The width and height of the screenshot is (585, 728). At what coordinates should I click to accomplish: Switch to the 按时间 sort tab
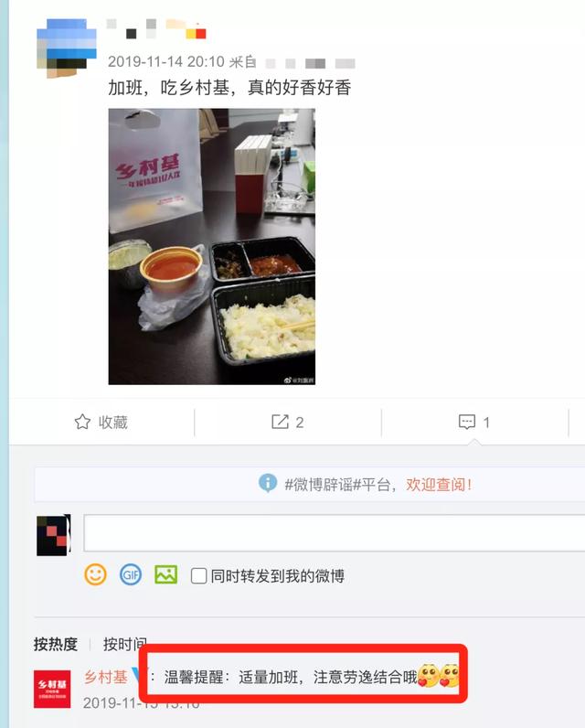[x=125, y=644]
